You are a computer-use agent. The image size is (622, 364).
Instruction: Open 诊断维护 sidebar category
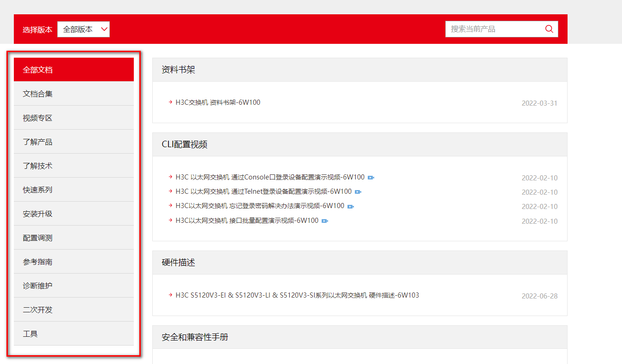tap(74, 286)
